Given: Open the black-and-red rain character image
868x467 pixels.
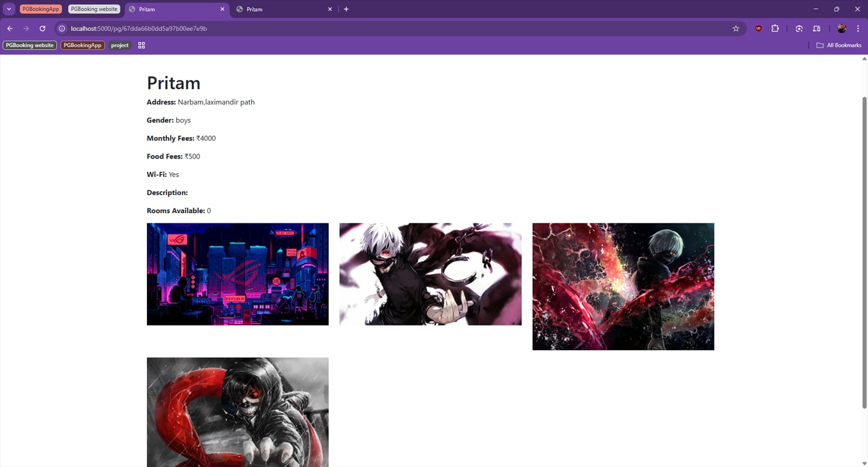Looking at the screenshot, I should 237,412.
